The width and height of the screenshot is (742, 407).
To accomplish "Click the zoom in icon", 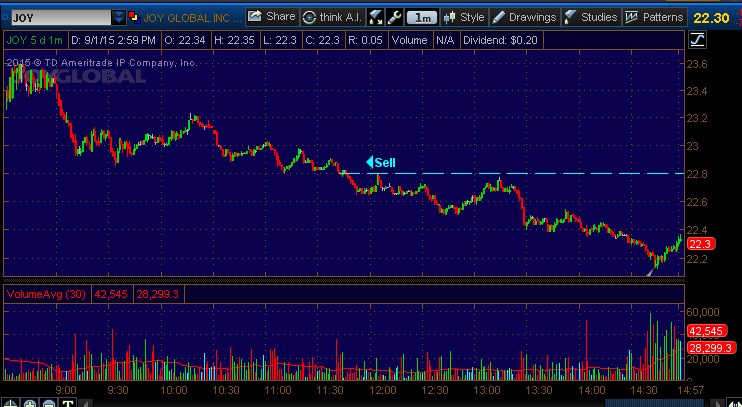I will (x=30, y=403).
